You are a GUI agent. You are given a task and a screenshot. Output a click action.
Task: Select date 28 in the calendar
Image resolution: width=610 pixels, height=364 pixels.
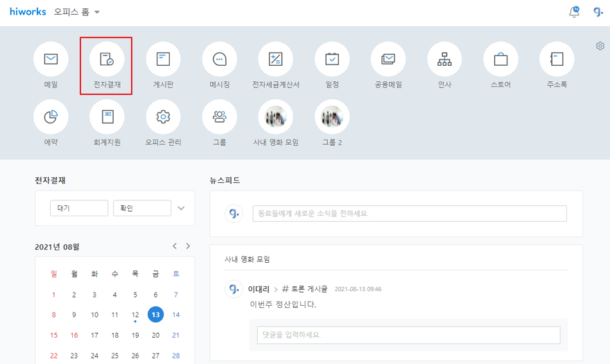tap(176, 356)
